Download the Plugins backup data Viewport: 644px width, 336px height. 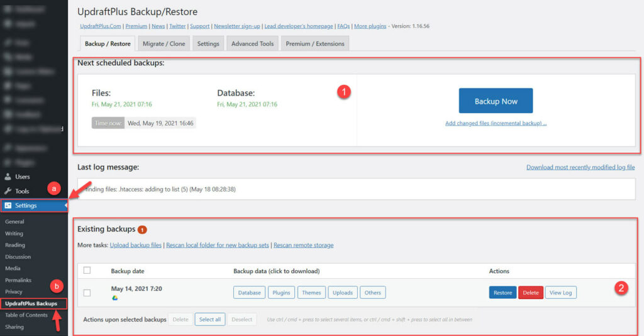(x=281, y=293)
